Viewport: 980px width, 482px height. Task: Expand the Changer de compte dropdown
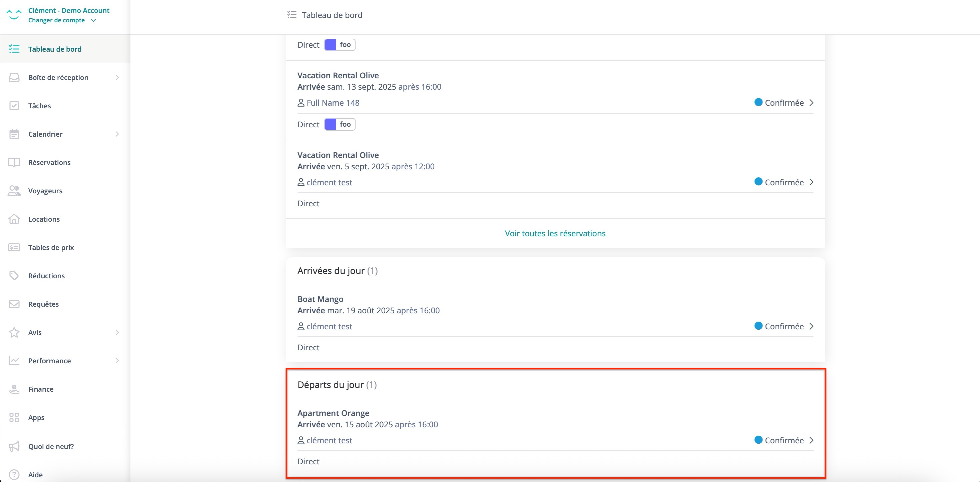(94, 20)
